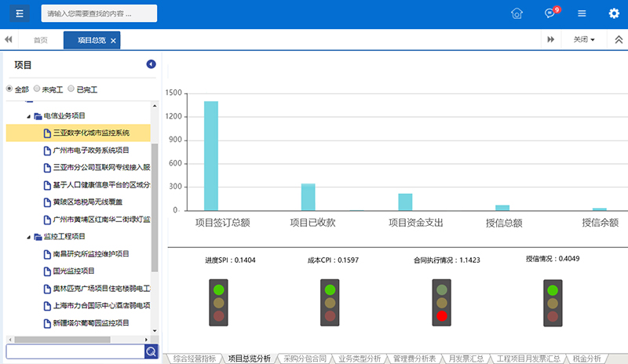This screenshot has width=628, height=364.
Task: Click the settings gear icon
Action: tap(614, 13)
